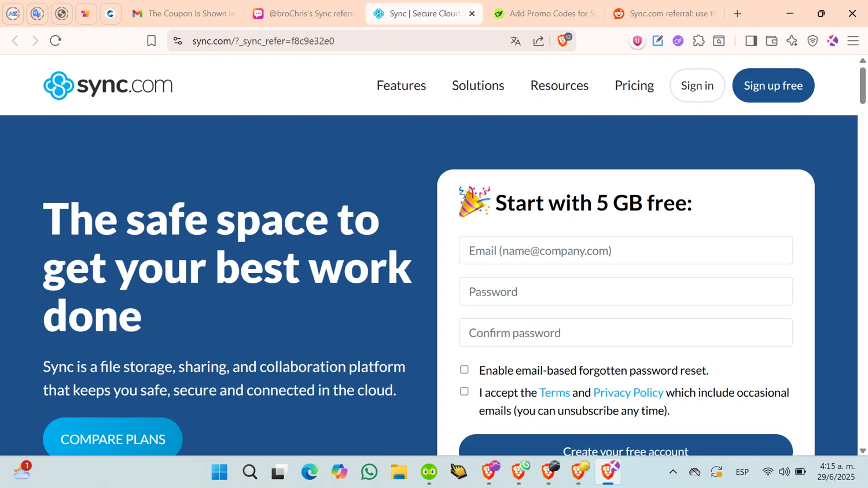Open OneDrive cloud tray icon
Viewport: 868px width, 488px height.
pos(695,472)
